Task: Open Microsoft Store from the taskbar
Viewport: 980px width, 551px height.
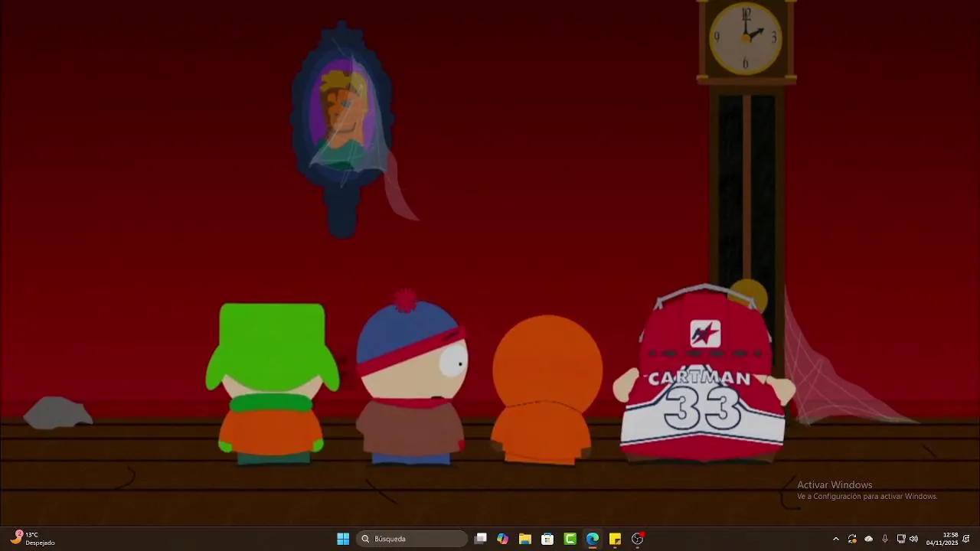Action: (x=547, y=539)
